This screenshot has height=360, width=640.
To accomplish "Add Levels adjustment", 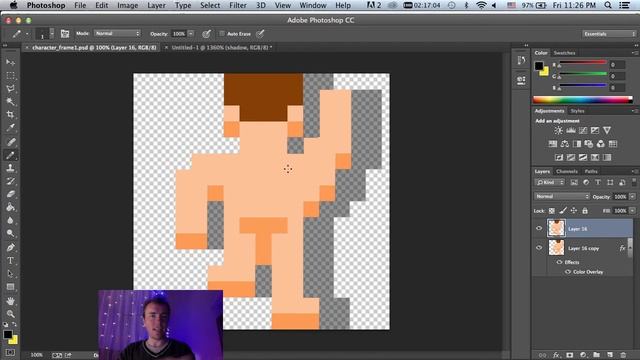I will (571, 131).
